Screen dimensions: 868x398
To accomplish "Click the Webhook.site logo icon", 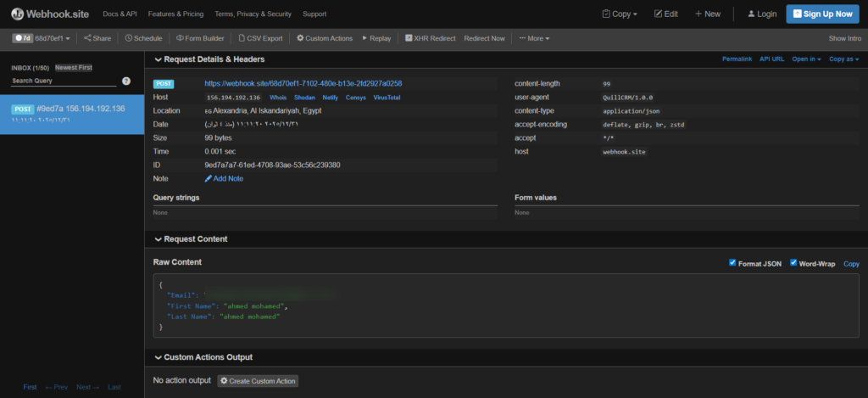I will click(x=17, y=14).
